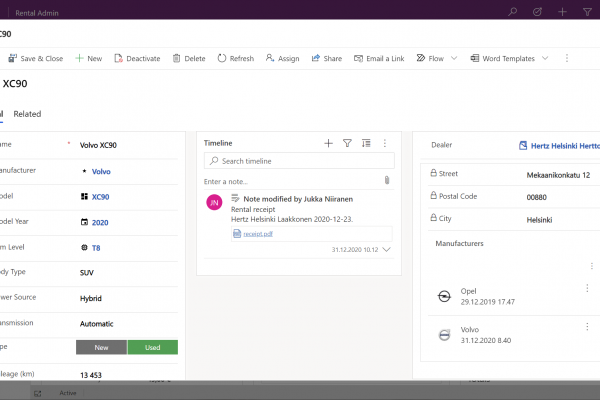Open the Hertz Helsinki dealer link
The image size is (600, 400).
pyautogui.click(x=565, y=146)
